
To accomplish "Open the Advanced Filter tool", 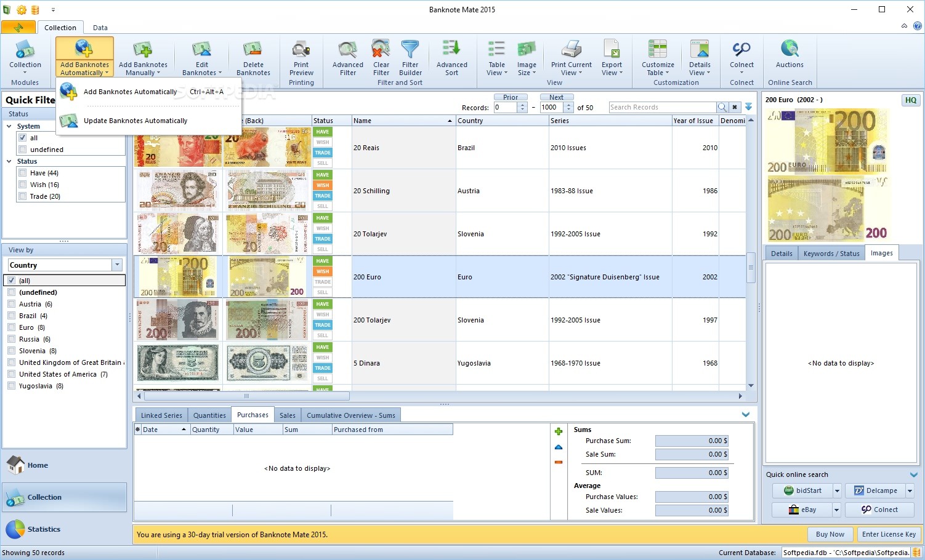I will 348,58.
